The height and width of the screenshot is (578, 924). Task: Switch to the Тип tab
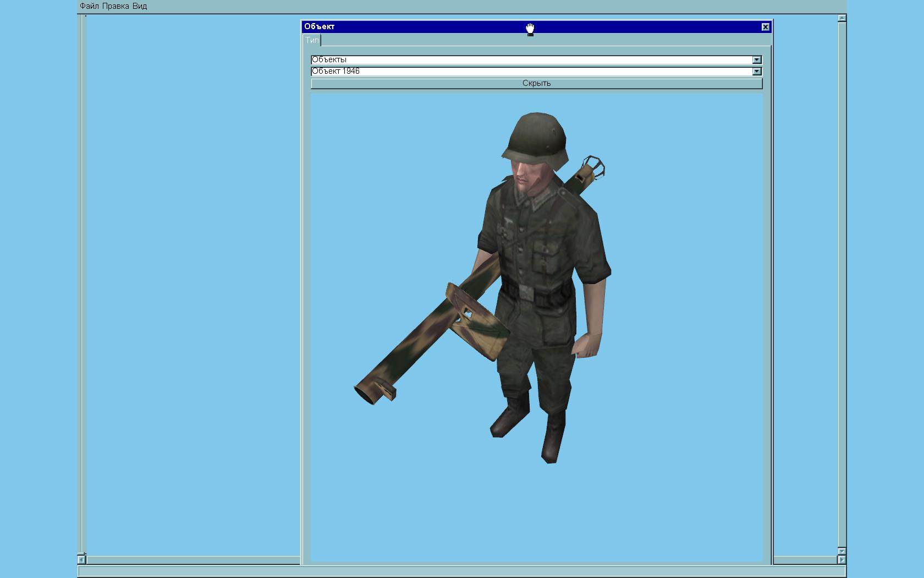pyautogui.click(x=312, y=40)
